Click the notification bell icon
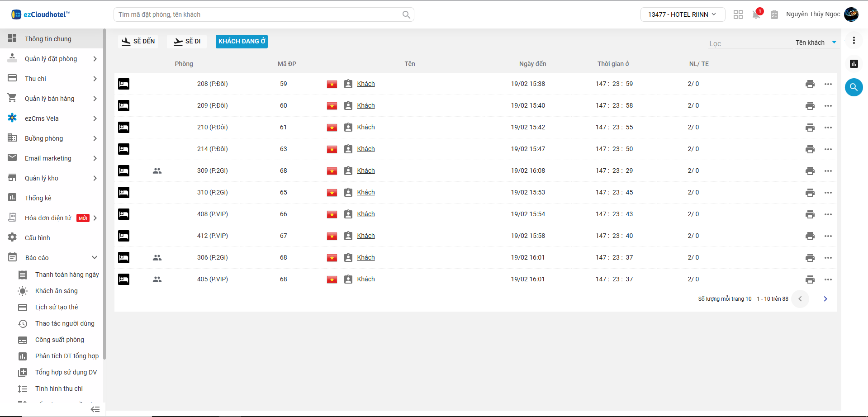Image resolution: width=868 pixels, height=417 pixels. point(756,14)
